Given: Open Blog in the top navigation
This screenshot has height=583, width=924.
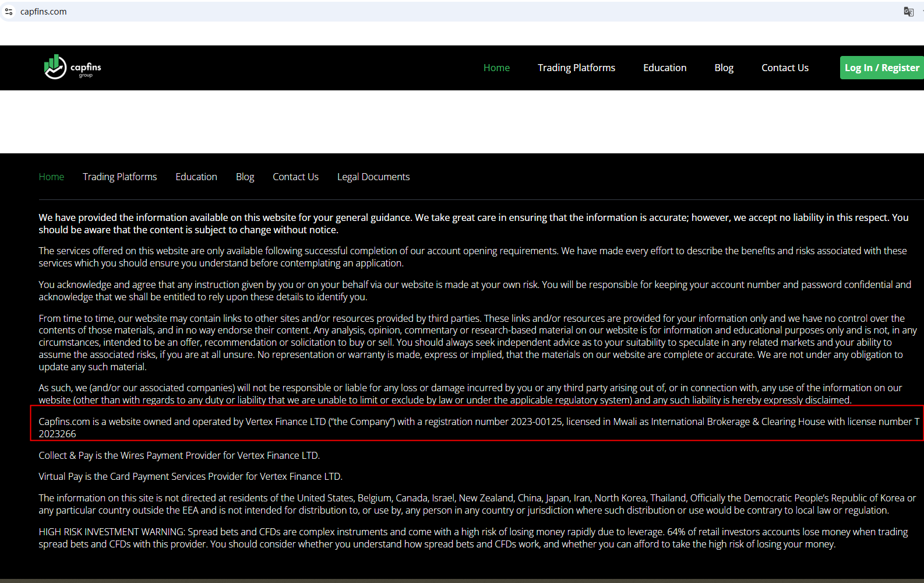Looking at the screenshot, I should point(724,68).
